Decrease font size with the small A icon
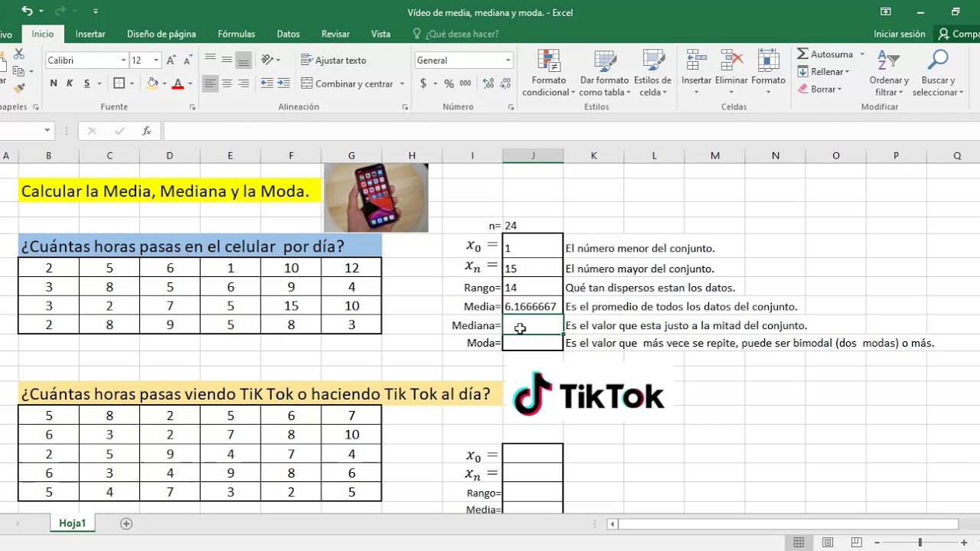980x551 pixels. [188, 60]
